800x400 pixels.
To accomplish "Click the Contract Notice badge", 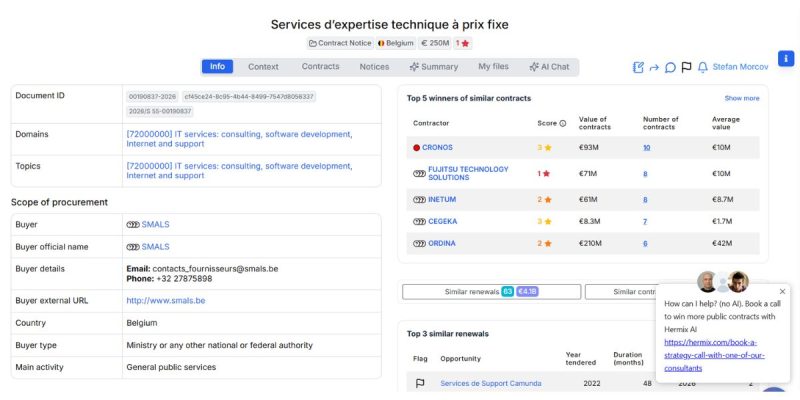I will click(x=340, y=43).
